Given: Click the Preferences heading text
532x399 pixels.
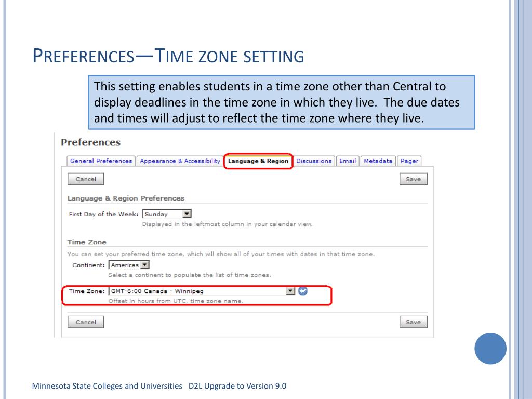Looking at the screenshot, I should [x=90, y=142].
